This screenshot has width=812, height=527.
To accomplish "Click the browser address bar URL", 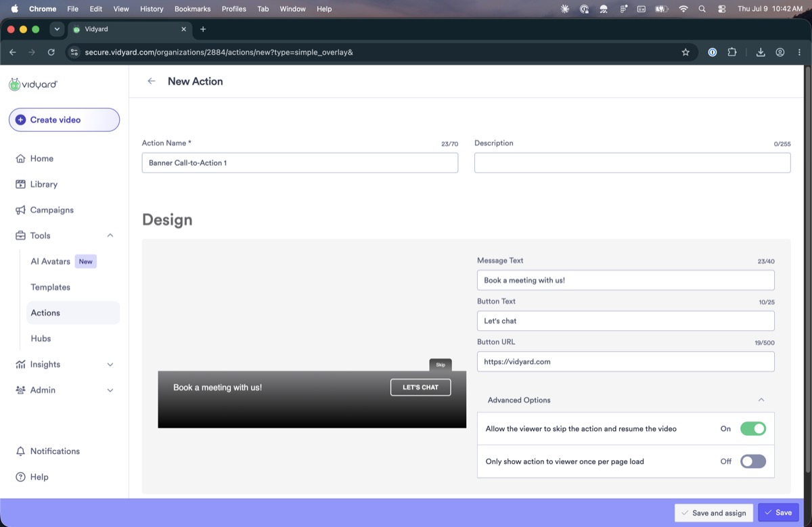I will tap(219, 52).
